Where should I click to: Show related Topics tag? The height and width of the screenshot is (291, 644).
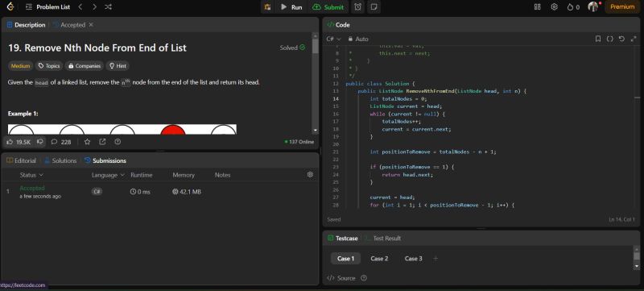[x=49, y=66]
